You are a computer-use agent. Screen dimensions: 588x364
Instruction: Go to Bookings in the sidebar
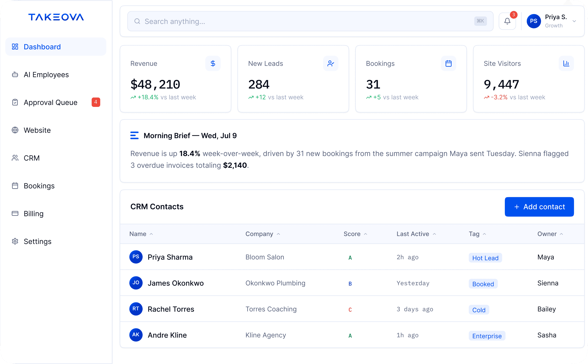point(56,186)
